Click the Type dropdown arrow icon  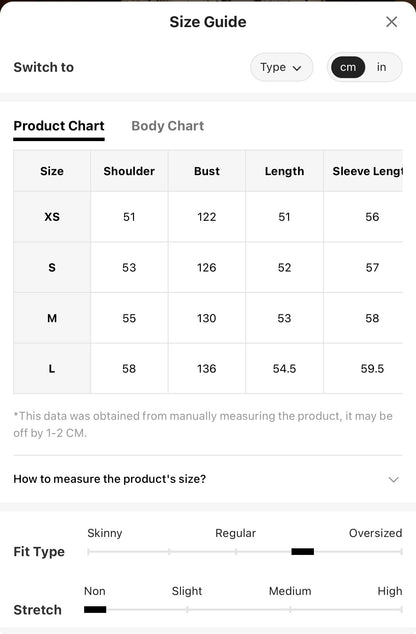(297, 68)
